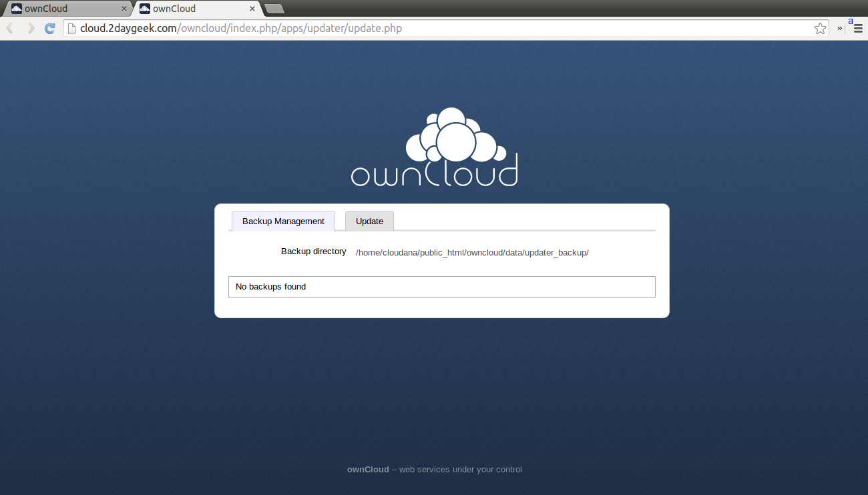This screenshot has width=868, height=495.
Task: Select the second ownCloud browser tab
Action: 196,9
